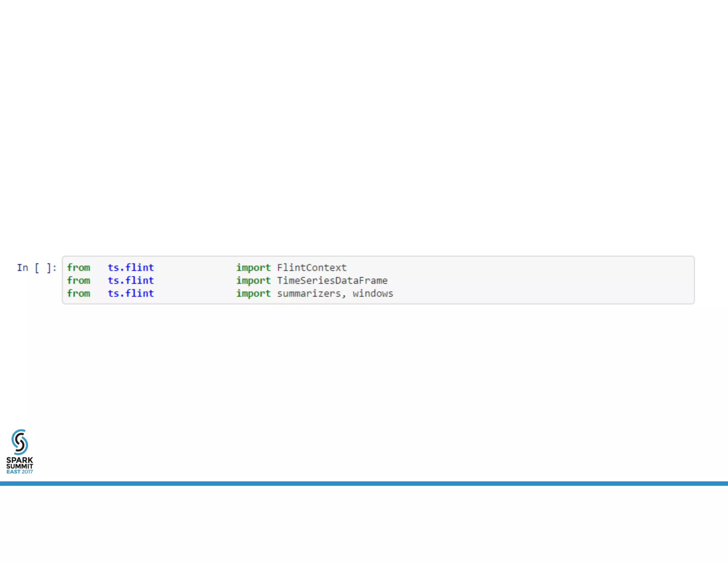Click the word windows in code
728x562 pixels.
pyautogui.click(x=373, y=293)
